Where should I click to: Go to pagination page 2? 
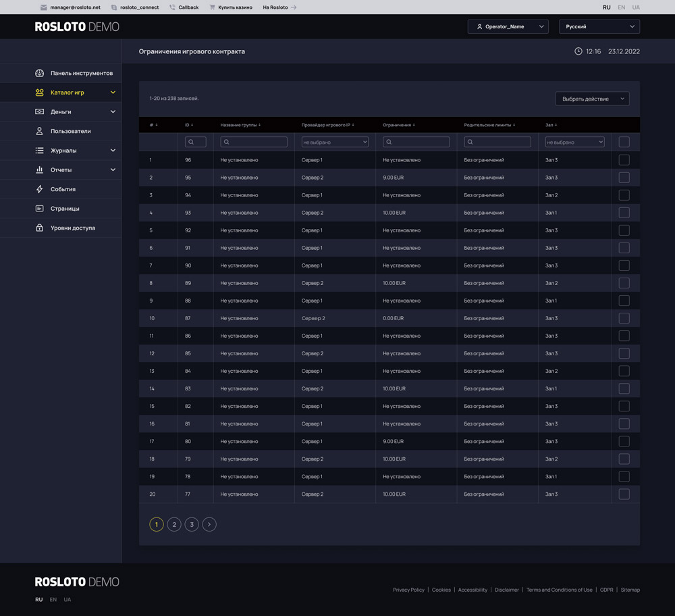(174, 524)
